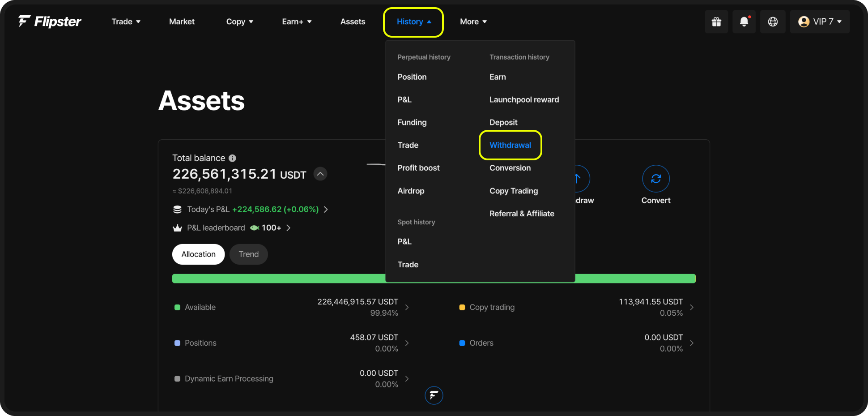
Task: Click the floating Flipster chat icon
Action: pyautogui.click(x=434, y=395)
